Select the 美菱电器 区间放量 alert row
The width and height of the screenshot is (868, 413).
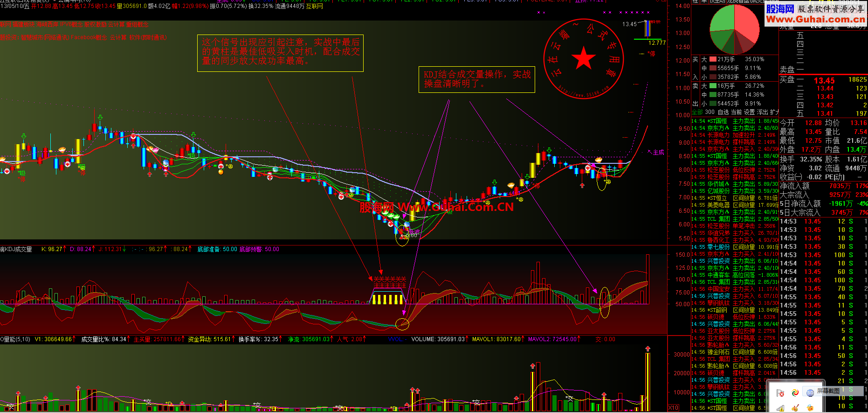point(735,205)
